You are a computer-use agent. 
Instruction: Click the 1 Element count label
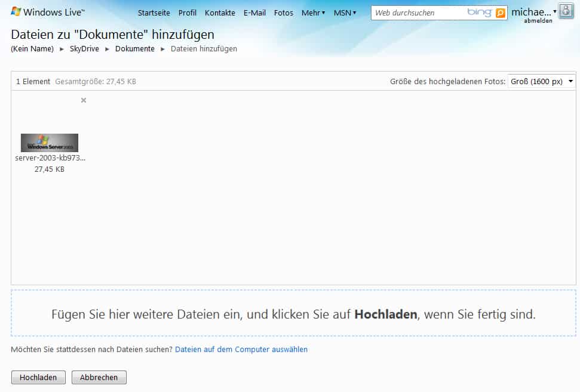click(33, 81)
